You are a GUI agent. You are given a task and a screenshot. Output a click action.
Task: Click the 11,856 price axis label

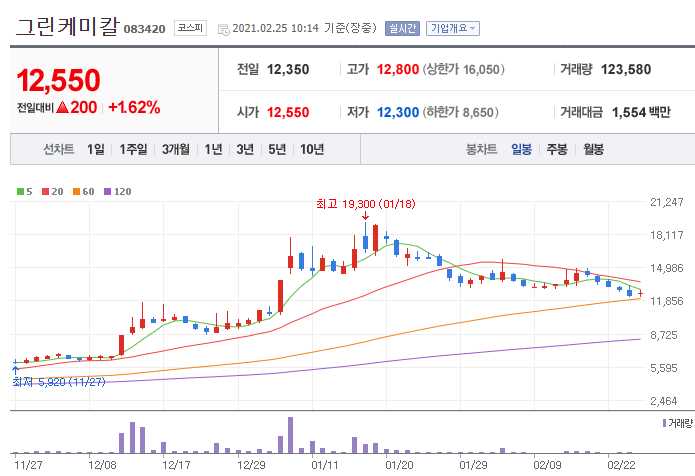click(667, 301)
